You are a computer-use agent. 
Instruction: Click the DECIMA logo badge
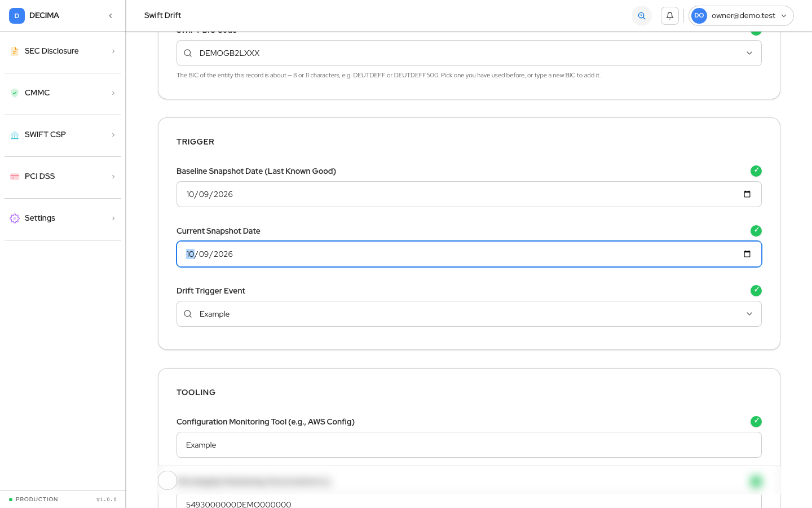pos(17,16)
